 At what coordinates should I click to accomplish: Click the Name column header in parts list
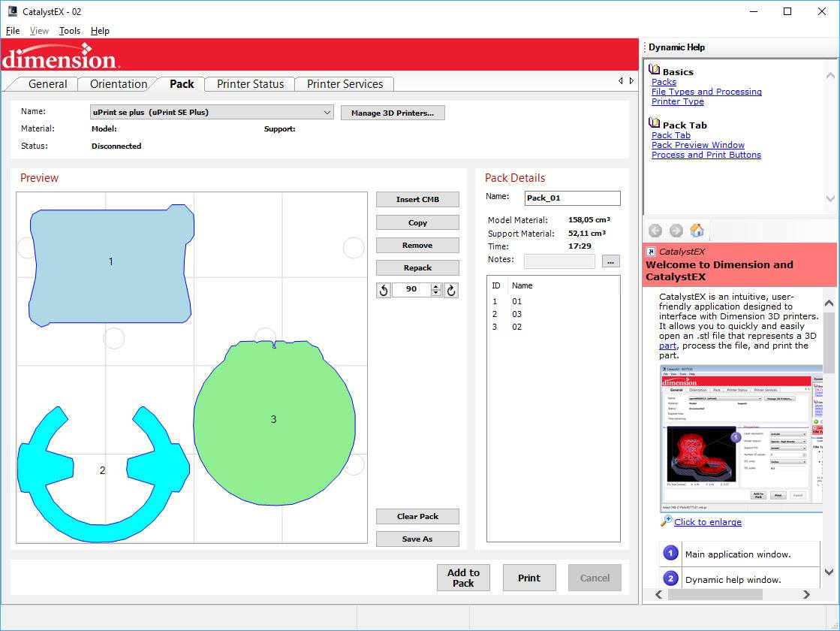(x=562, y=285)
